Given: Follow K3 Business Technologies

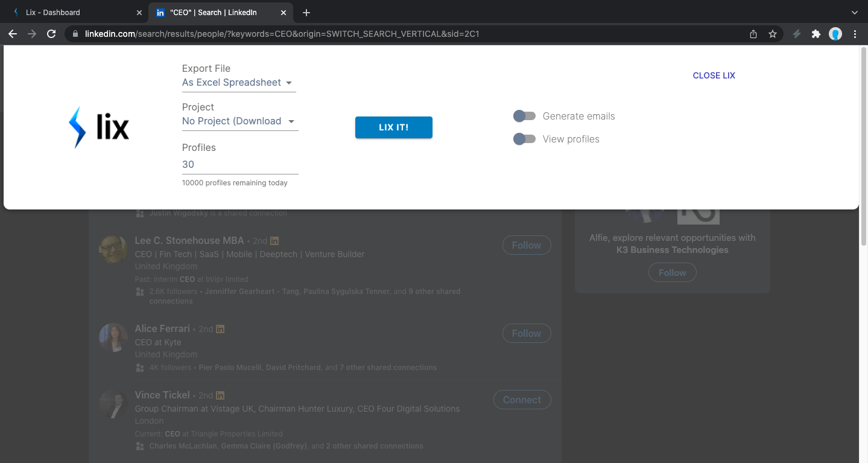Looking at the screenshot, I should tap(673, 273).
